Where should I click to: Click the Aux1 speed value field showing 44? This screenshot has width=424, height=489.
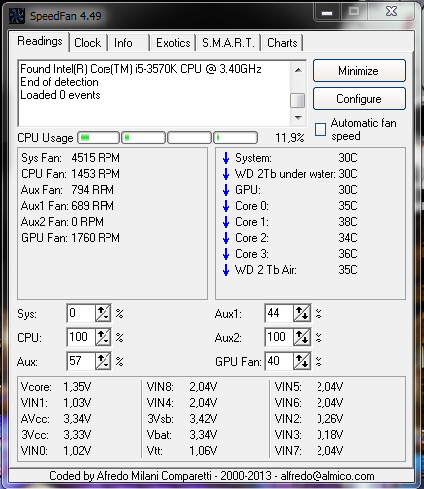point(279,313)
